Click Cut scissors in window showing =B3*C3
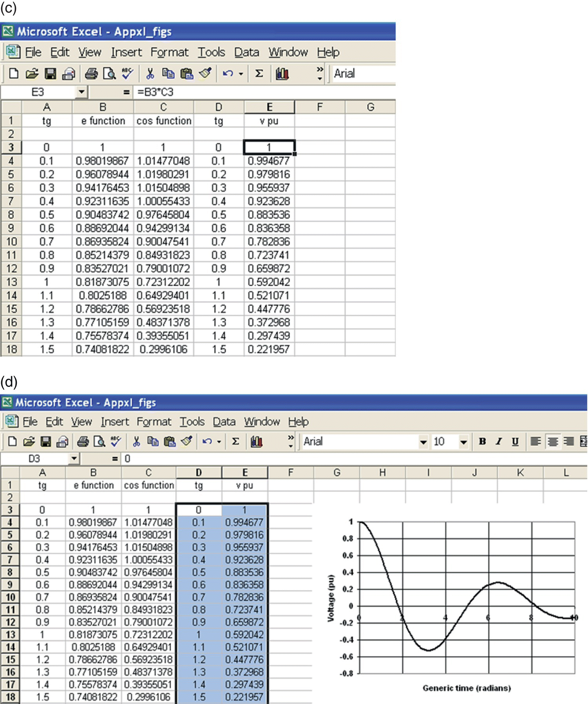The width and height of the screenshot is (588, 704). (x=150, y=73)
